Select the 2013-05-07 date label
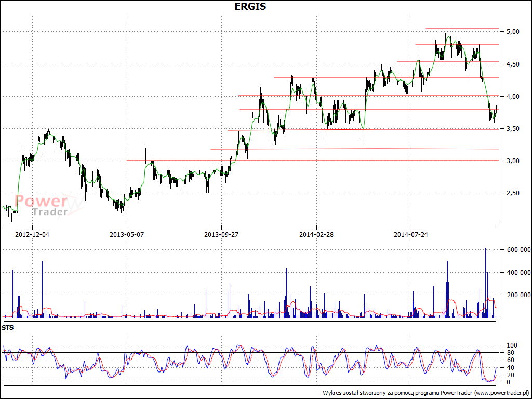Image resolution: width=532 pixels, height=399 pixels. click(x=127, y=235)
